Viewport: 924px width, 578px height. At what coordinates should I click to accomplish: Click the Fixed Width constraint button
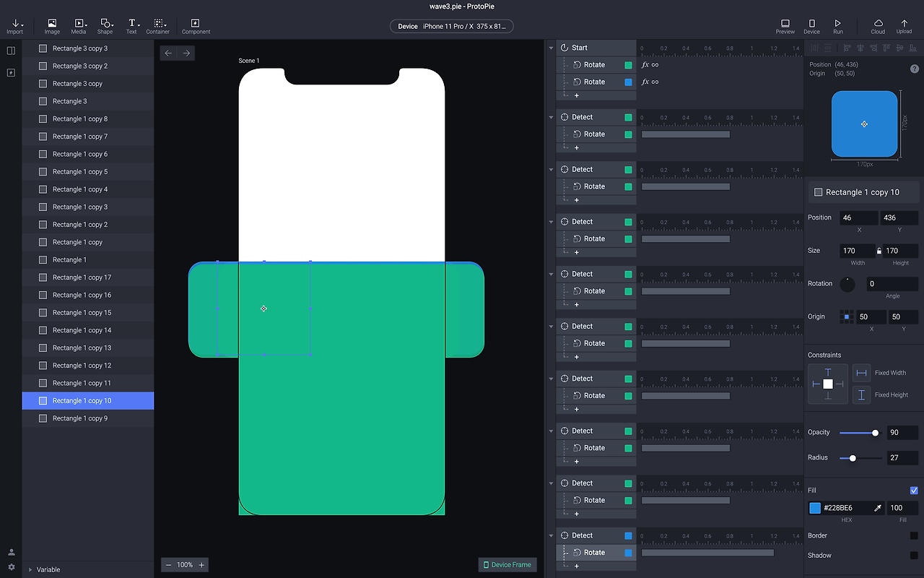coord(861,373)
